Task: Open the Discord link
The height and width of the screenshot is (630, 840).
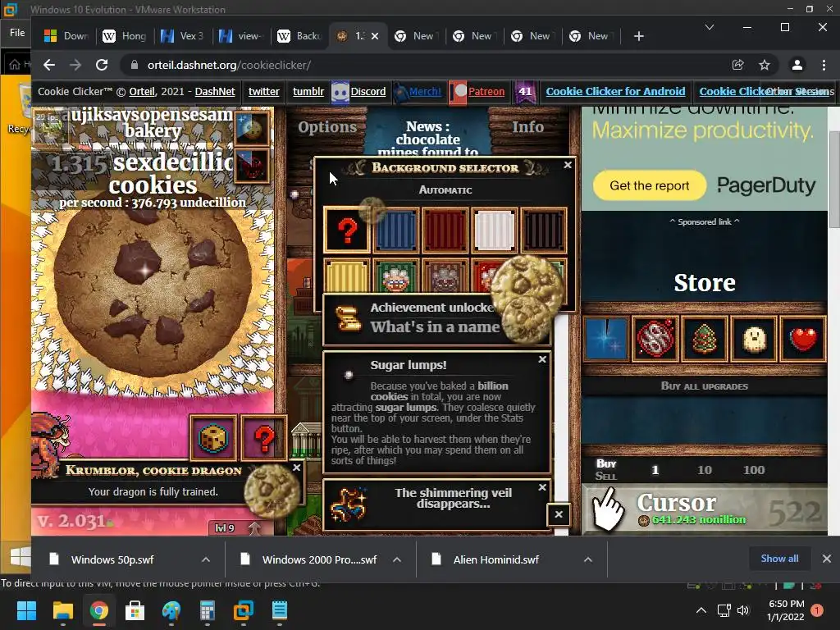Action: pyautogui.click(x=367, y=92)
